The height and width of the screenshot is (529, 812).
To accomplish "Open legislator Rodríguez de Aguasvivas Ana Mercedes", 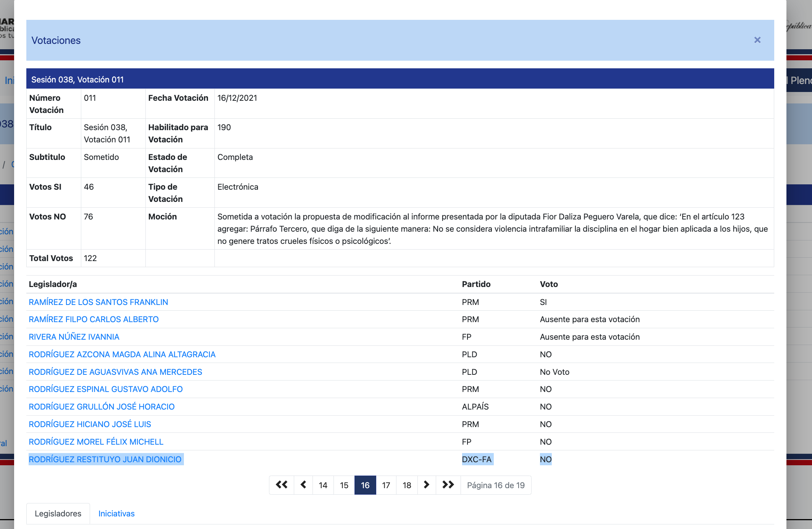I will coord(116,372).
